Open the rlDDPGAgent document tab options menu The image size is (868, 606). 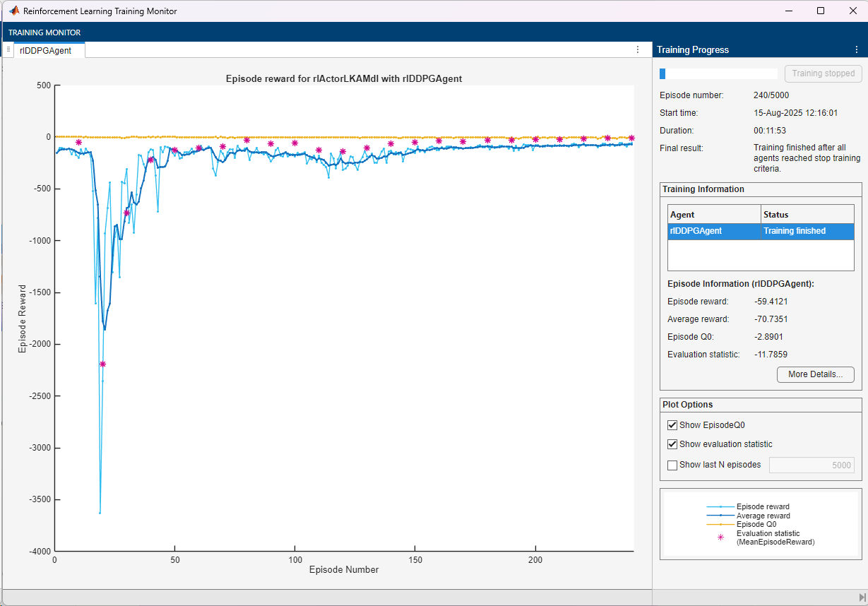[x=638, y=49]
